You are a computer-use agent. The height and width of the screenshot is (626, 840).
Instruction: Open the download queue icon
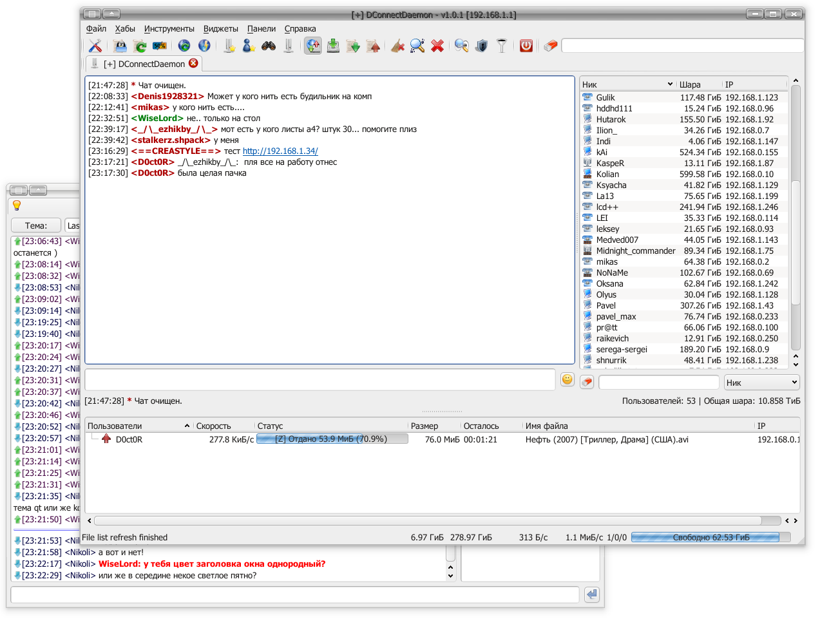click(x=333, y=46)
